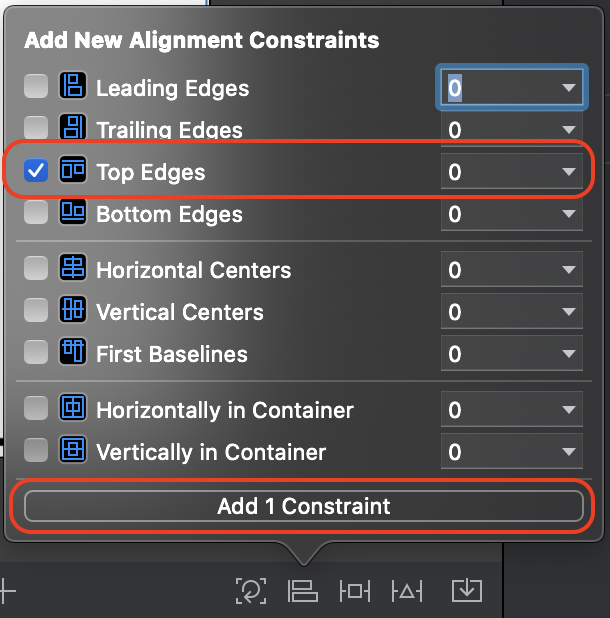Click the Update Frames icon in bottom bar
610x618 pixels.
click(251, 591)
